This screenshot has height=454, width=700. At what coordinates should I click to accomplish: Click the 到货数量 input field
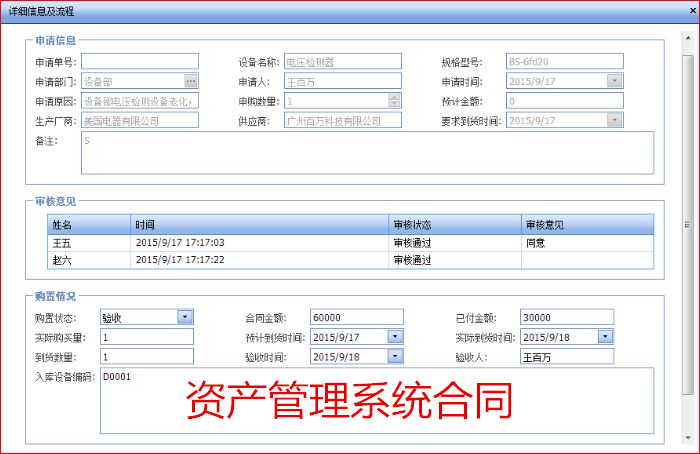click(147, 356)
